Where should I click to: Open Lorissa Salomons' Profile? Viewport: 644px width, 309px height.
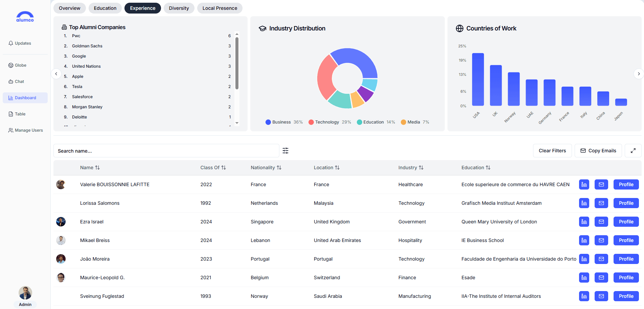(x=626, y=203)
